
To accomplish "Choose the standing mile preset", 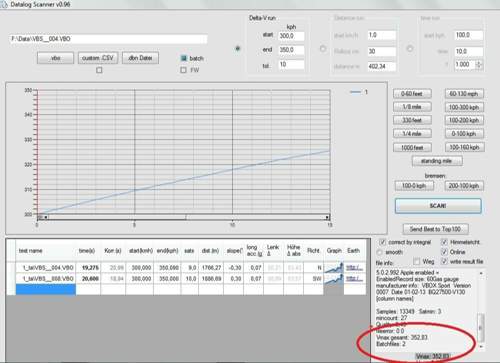I will [x=437, y=161].
